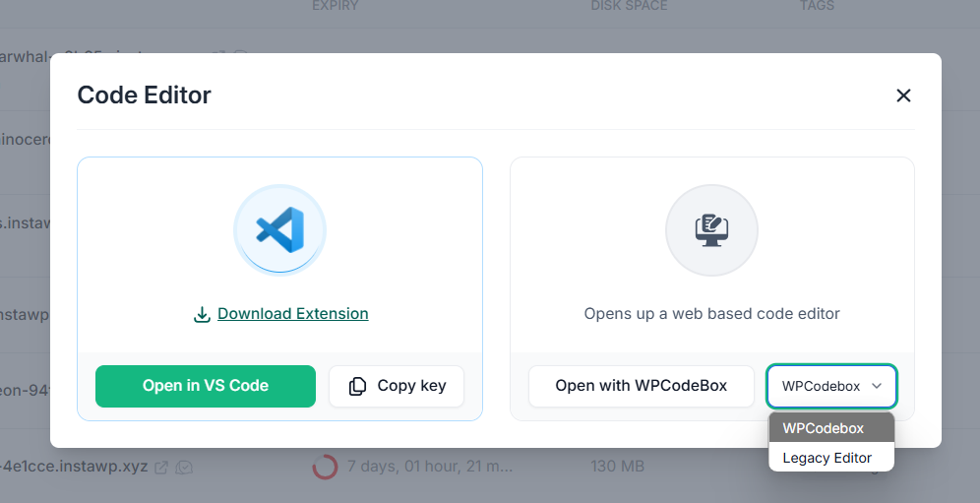Open in VS Code
The height and width of the screenshot is (503, 980).
pos(206,386)
